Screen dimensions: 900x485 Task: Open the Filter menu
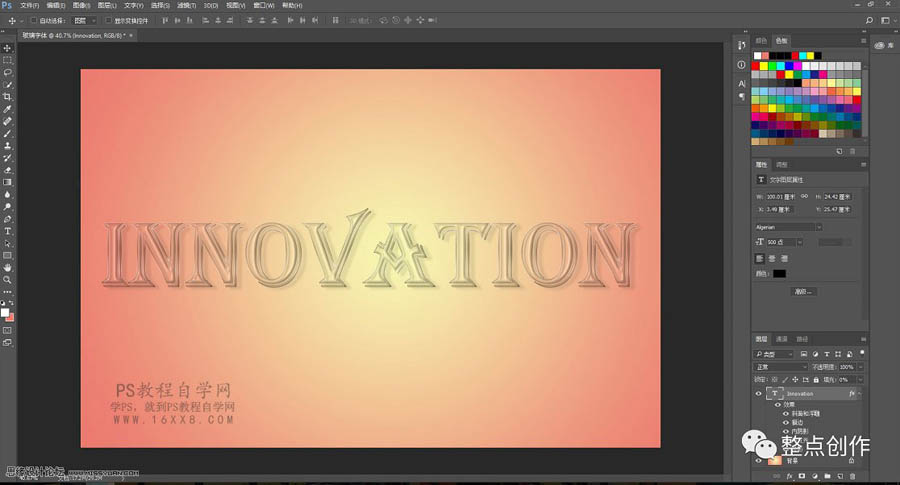point(187,5)
